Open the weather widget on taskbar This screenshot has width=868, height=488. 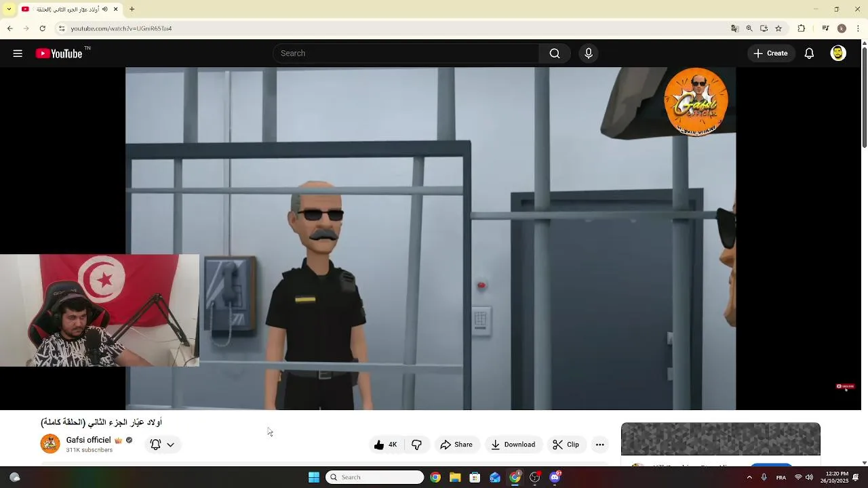point(14,477)
